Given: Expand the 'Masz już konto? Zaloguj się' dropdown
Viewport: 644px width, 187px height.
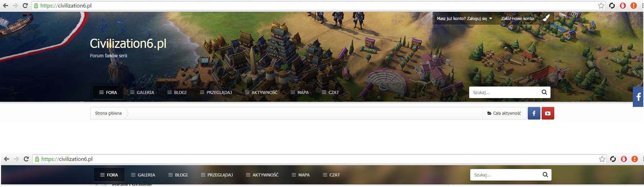Looking at the screenshot, I should (x=464, y=19).
